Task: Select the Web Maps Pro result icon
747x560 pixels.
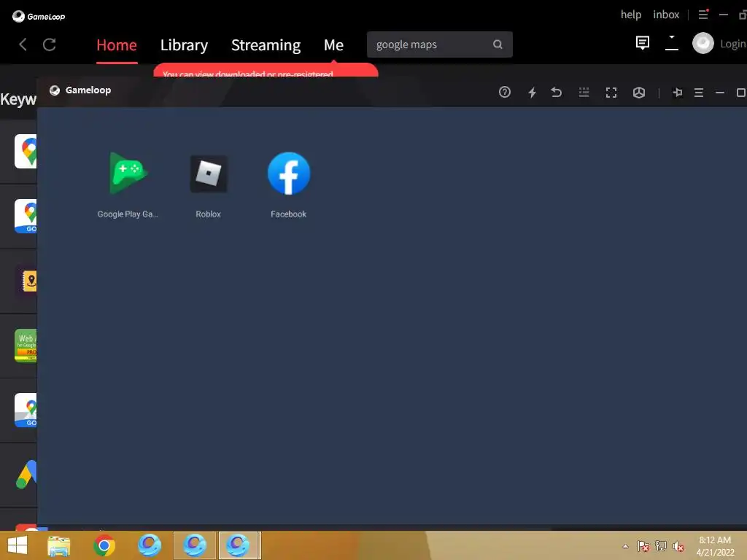Action: point(26,345)
